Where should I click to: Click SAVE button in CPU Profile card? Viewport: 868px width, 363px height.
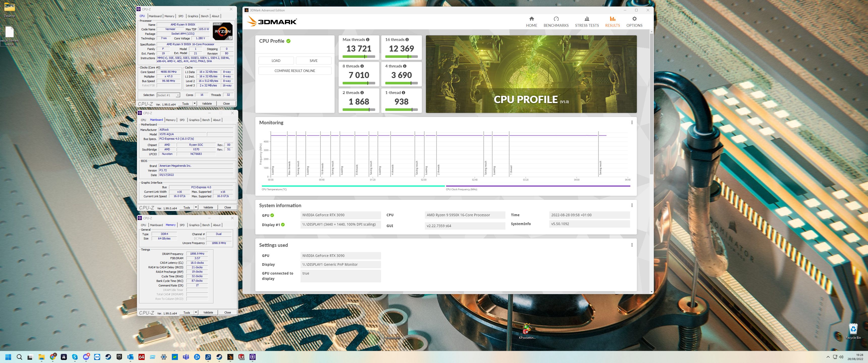pos(313,61)
